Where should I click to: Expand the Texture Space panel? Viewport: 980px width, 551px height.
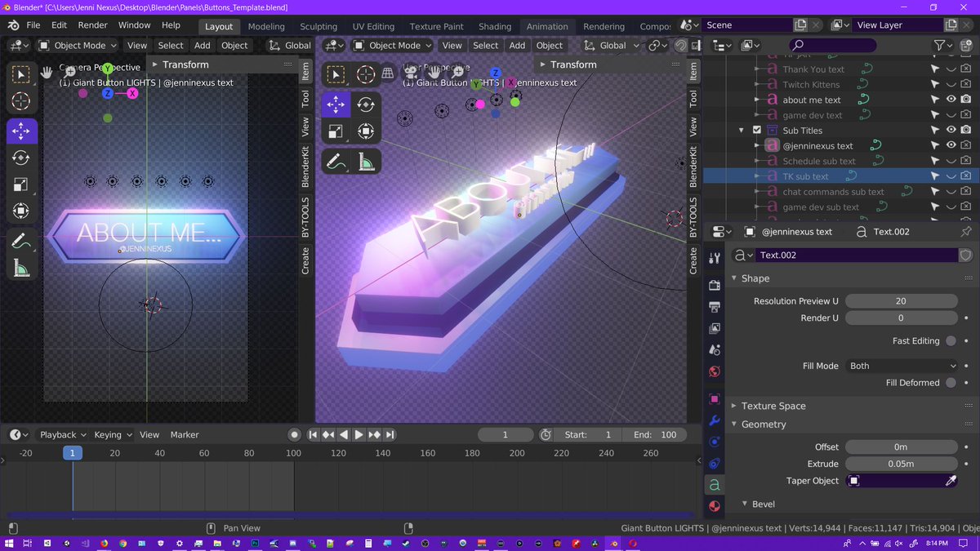point(734,406)
